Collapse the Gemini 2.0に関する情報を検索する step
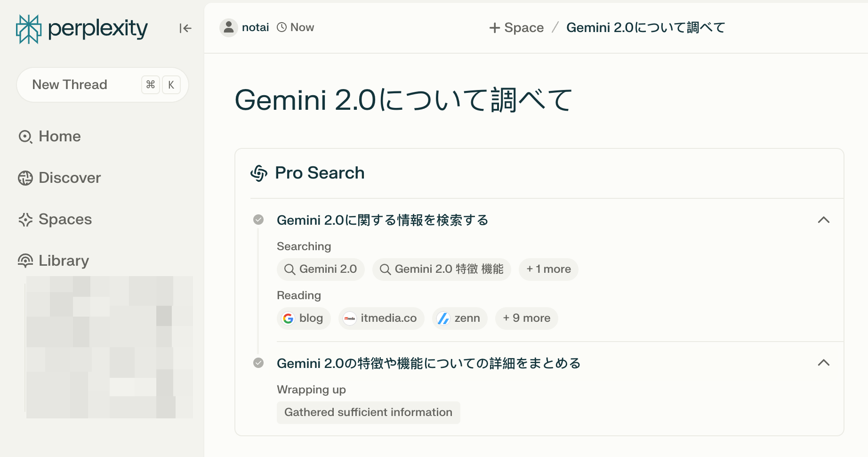 (823, 220)
